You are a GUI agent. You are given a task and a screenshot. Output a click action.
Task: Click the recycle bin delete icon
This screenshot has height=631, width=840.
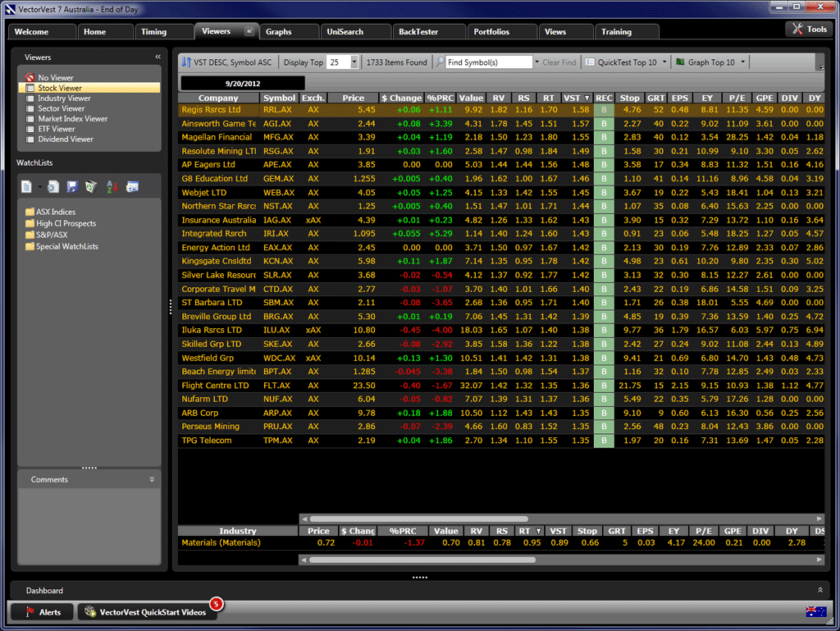coord(91,187)
